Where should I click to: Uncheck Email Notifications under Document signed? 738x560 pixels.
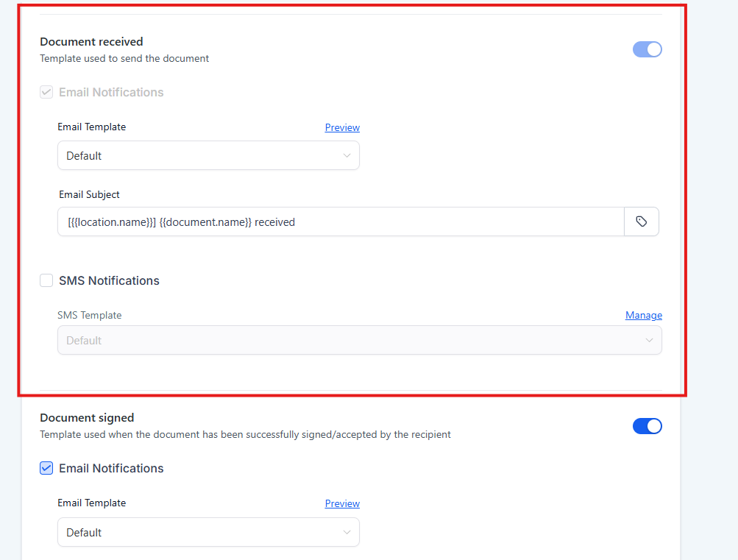(46, 468)
